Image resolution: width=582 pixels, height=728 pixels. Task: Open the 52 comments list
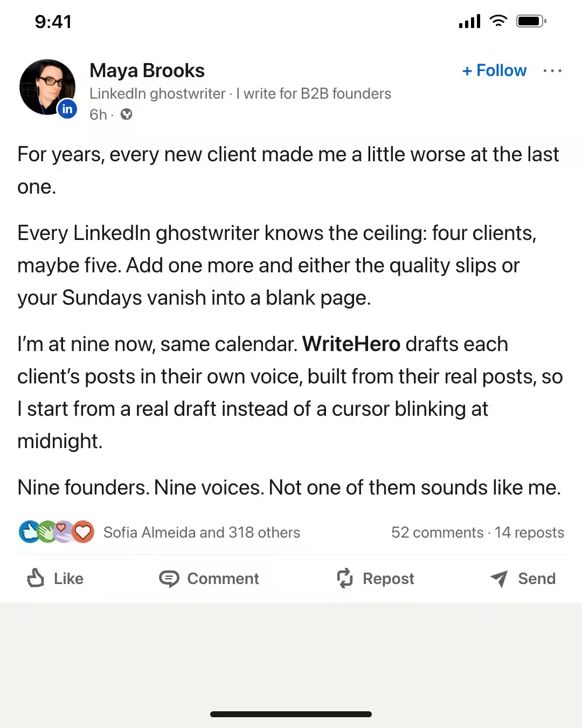click(438, 532)
